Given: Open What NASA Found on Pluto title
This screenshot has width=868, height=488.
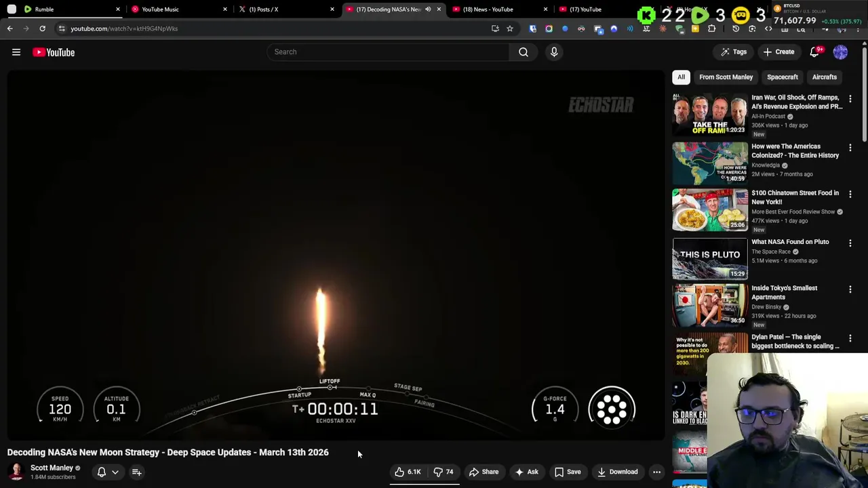Looking at the screenshot, I should click(790, 242).
